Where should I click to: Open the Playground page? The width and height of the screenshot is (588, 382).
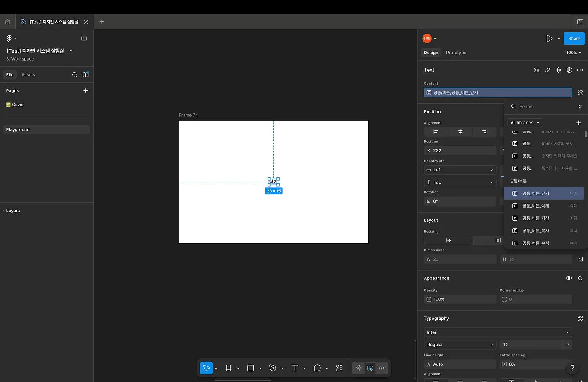47,129
